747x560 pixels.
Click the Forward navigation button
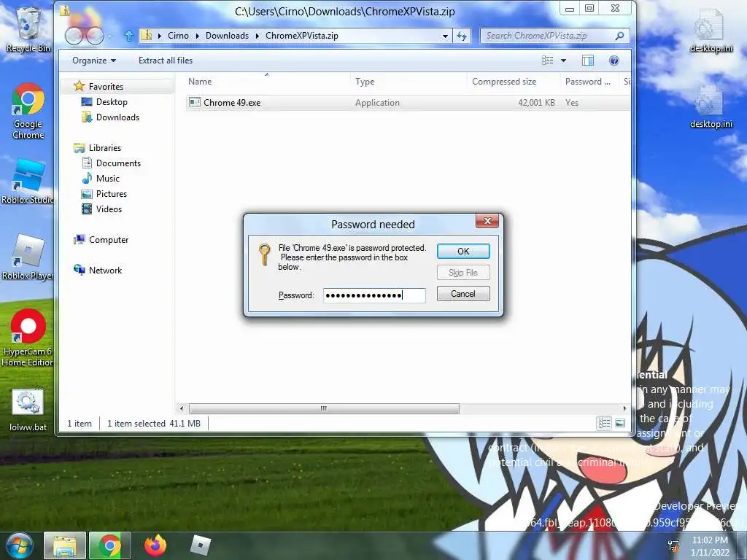click(95, 36)
